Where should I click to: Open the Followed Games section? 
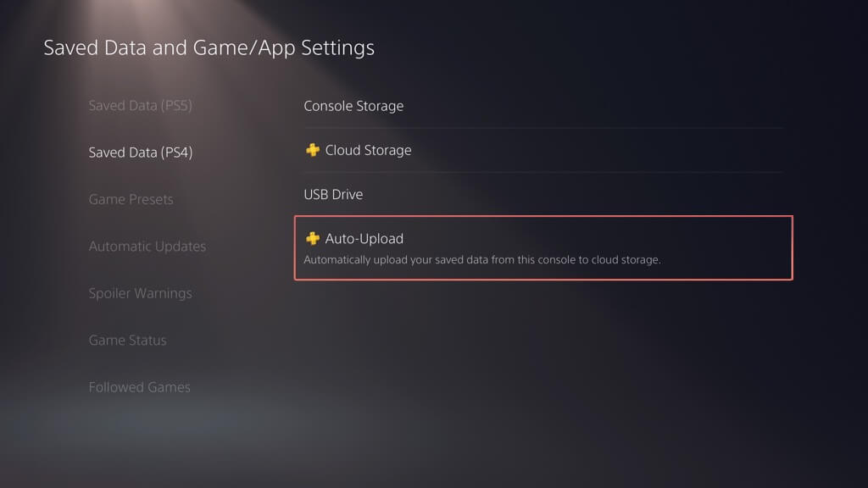(139, 387)
